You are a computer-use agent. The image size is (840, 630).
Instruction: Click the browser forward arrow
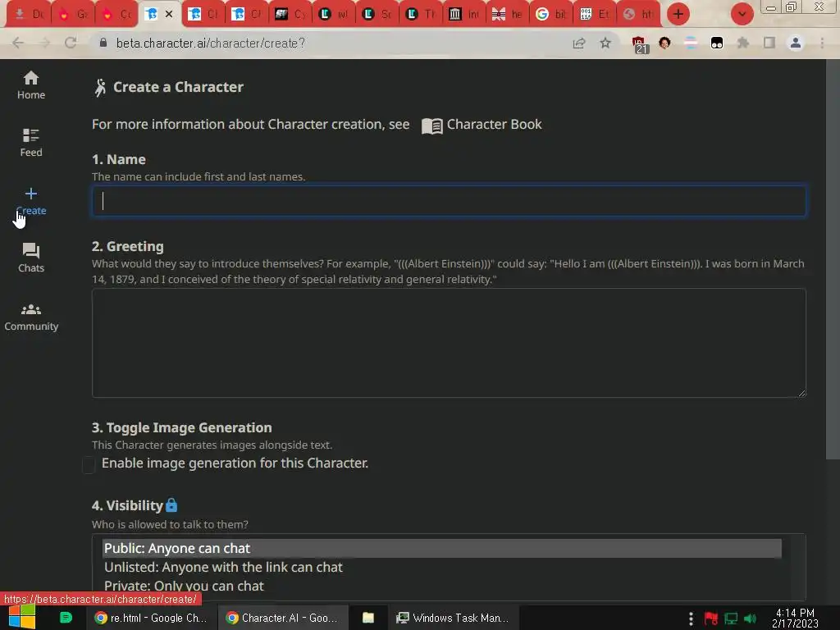pos(44,43)
